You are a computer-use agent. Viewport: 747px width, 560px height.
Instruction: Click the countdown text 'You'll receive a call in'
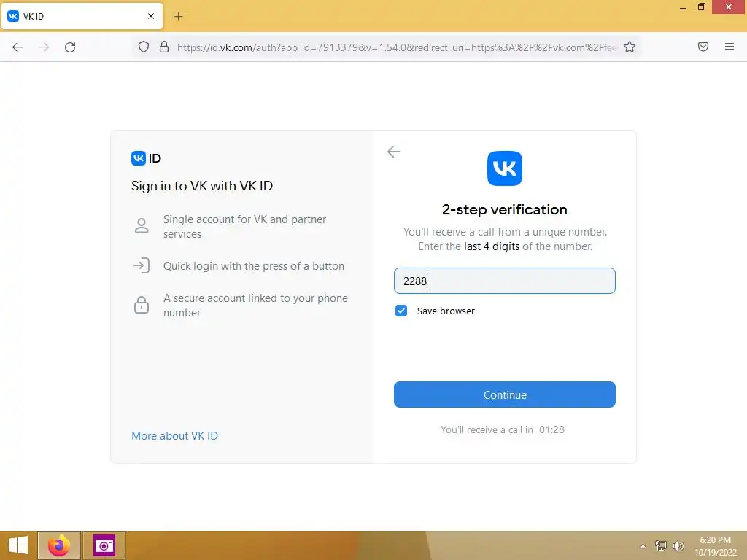click(x=487, y=429)
